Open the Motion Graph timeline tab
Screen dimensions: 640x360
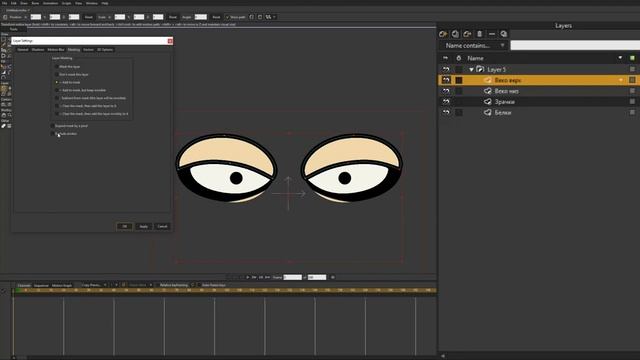pyautogui.click(x=62, y=285)
